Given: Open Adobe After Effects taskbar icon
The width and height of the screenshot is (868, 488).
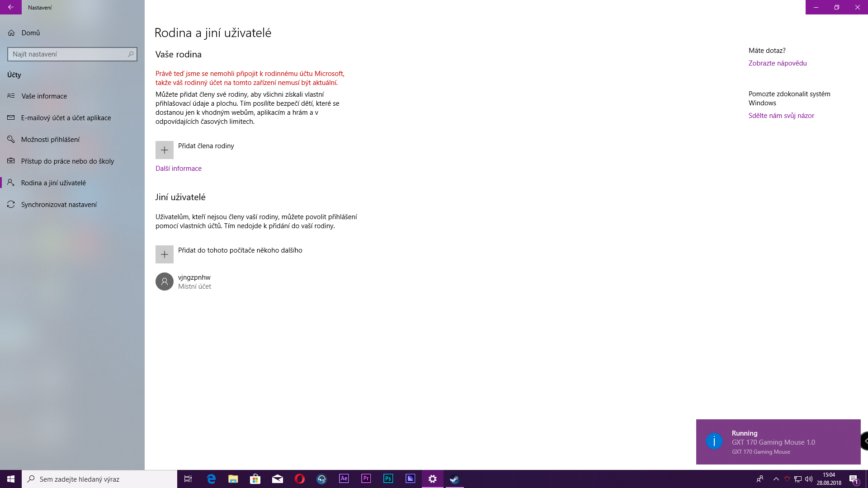Looking at the screenshot, I should 344,479.
